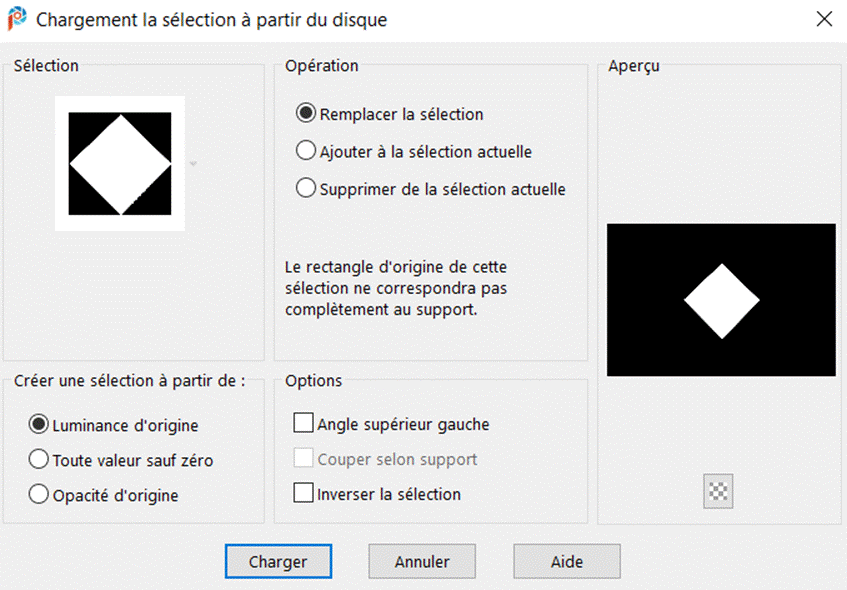Click the Couper selon support checkbox
Screen dimensions: 847x590
coord(303,459)
